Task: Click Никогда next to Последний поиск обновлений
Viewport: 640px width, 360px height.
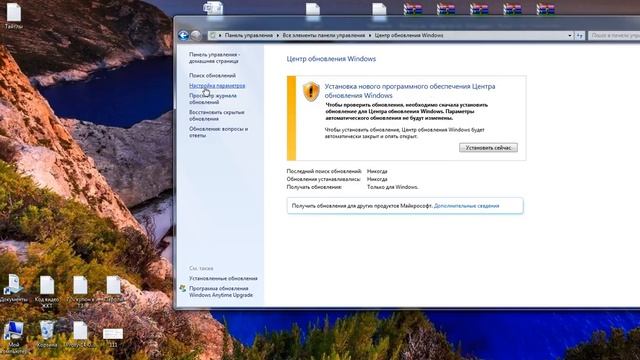Action: pyautogui.click(x=377, y=171)
